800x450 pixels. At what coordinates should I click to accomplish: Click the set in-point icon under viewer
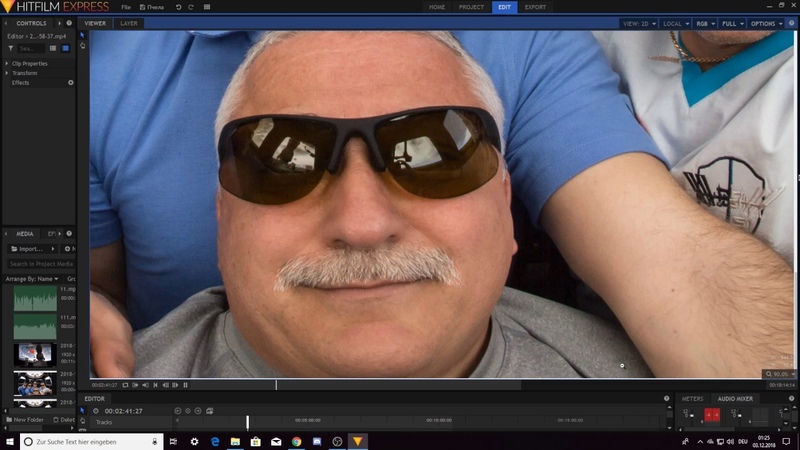(x=135, y=385)
